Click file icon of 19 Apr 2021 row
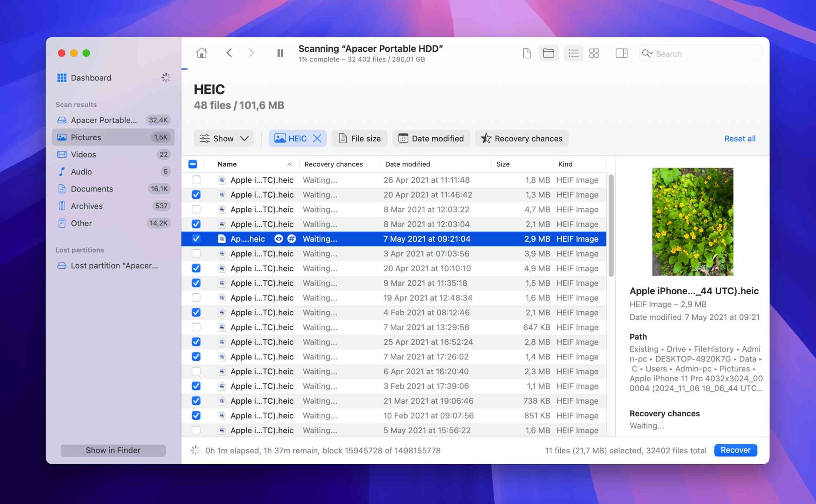The height and width of the screenshot is (504, 816). (222, 298)
